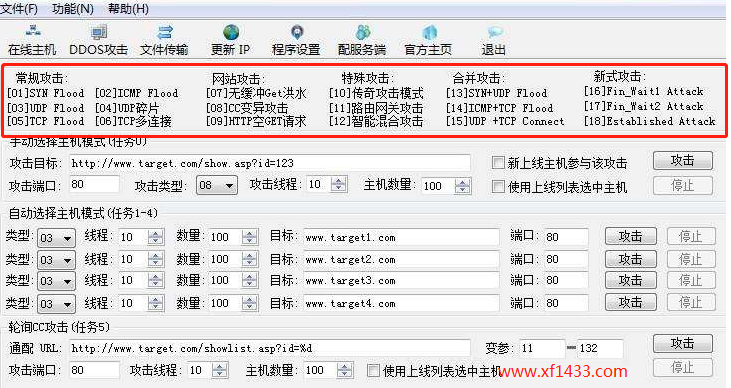Open the 在线主机 toolbar icon

point(32,40)
